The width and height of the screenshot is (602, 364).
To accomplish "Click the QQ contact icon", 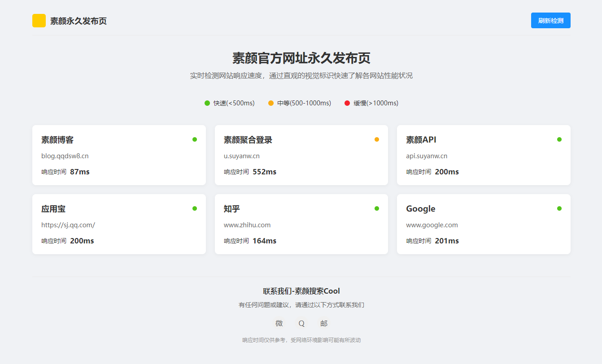I will [301, 323].
